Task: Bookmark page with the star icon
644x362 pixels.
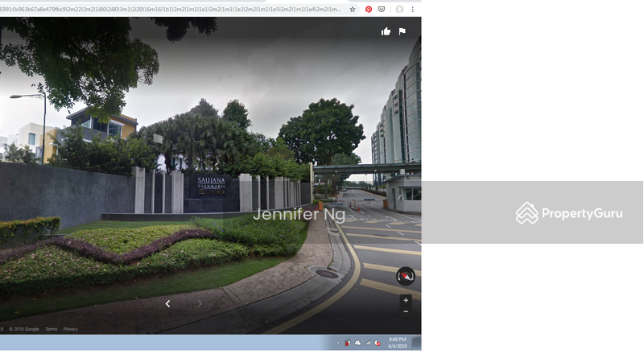Action: pos(353,10)
